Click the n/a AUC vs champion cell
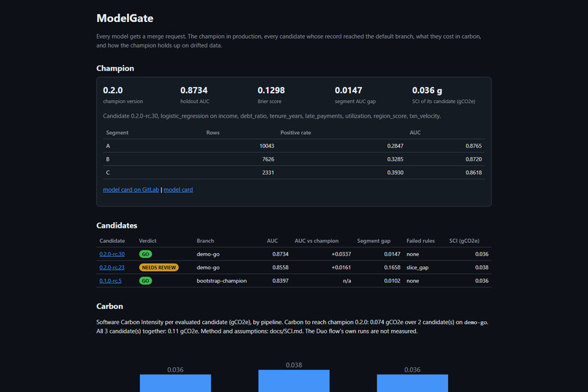Image resolution: width=588 pixels, height=392 pixels. [x=347, y=280]
